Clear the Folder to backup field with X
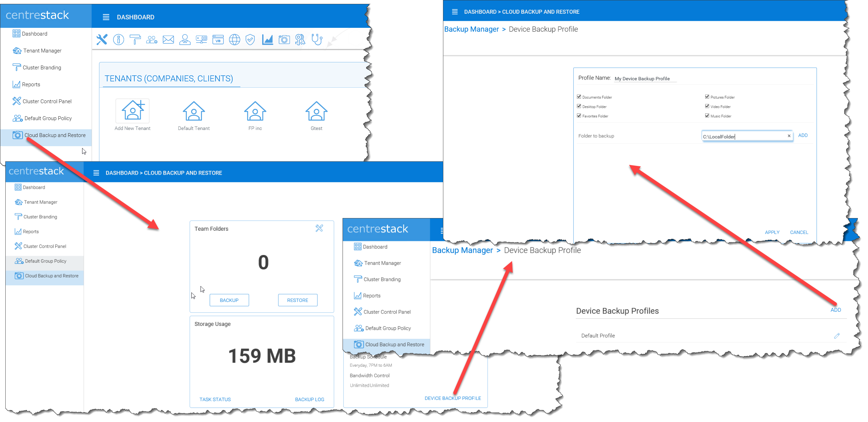This screenshot has height=422, width=868. 789,136
